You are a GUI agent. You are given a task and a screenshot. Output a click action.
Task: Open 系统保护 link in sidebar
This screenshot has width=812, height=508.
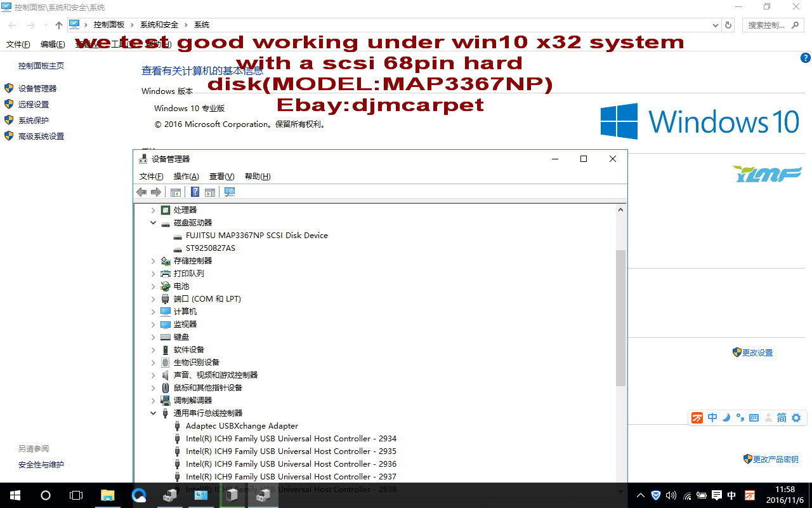34,121
